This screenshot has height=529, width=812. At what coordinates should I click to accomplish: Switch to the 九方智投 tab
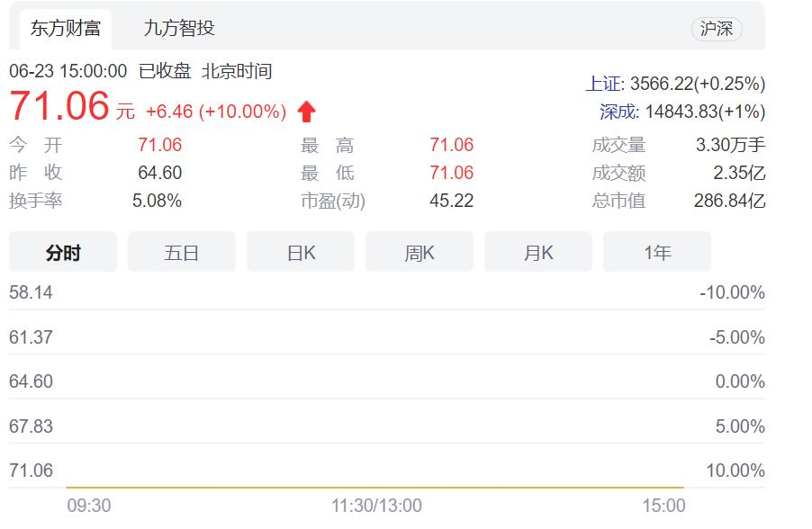[179, 28]
